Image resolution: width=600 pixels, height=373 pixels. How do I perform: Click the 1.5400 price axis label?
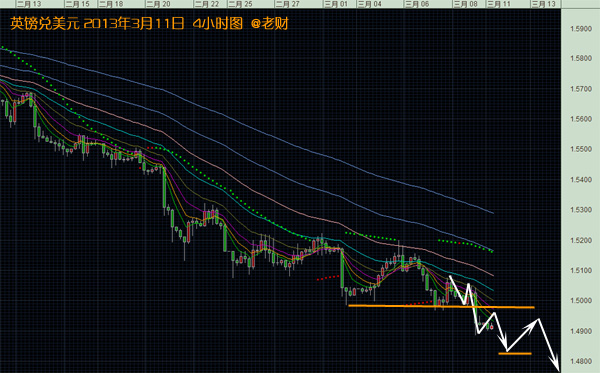pyautogui.click(x=581, y=180)
